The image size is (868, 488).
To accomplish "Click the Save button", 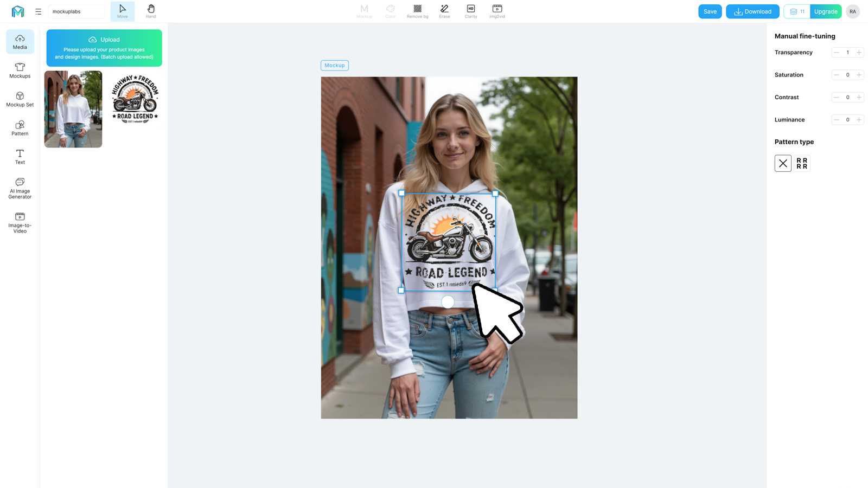I will (710, 11).
